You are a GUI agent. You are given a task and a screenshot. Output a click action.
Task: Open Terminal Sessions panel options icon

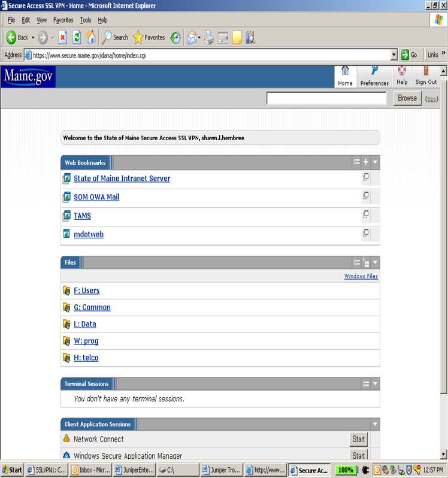coord(366,384)
